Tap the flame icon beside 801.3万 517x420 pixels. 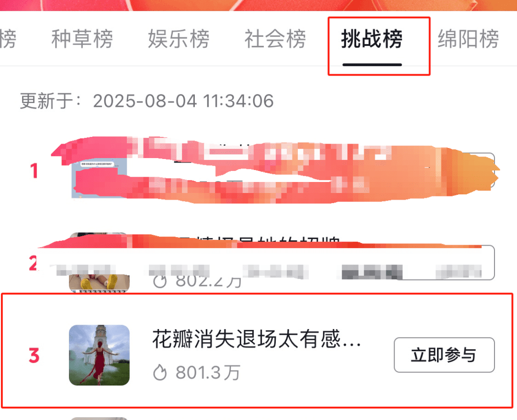click(x=160, y=373)
